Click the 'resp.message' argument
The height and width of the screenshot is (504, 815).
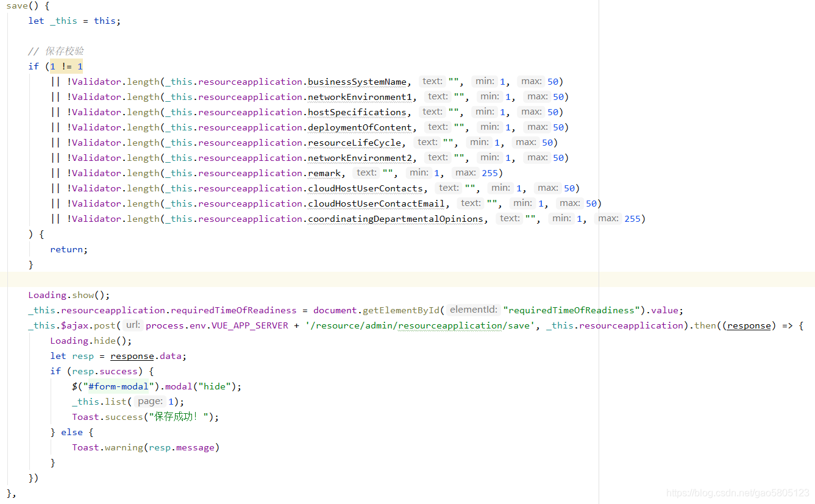[x=181, y=447]
